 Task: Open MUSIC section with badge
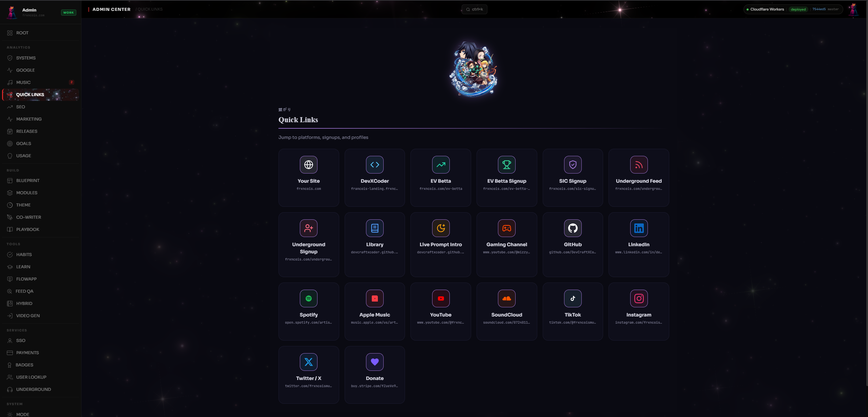41,83
